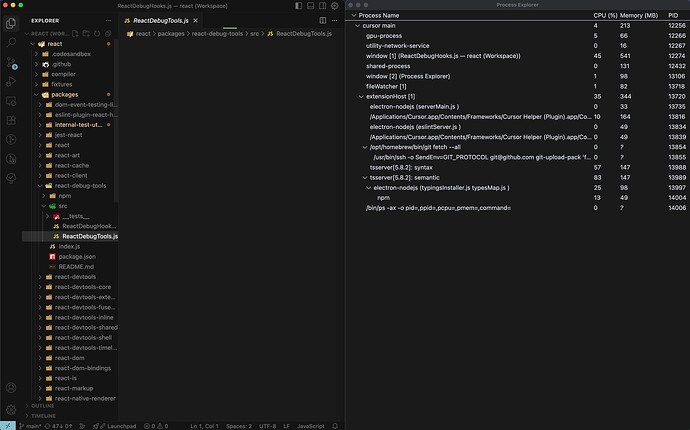
Task: Open the Remote Explorer view icon
Action: pos(11,101)
